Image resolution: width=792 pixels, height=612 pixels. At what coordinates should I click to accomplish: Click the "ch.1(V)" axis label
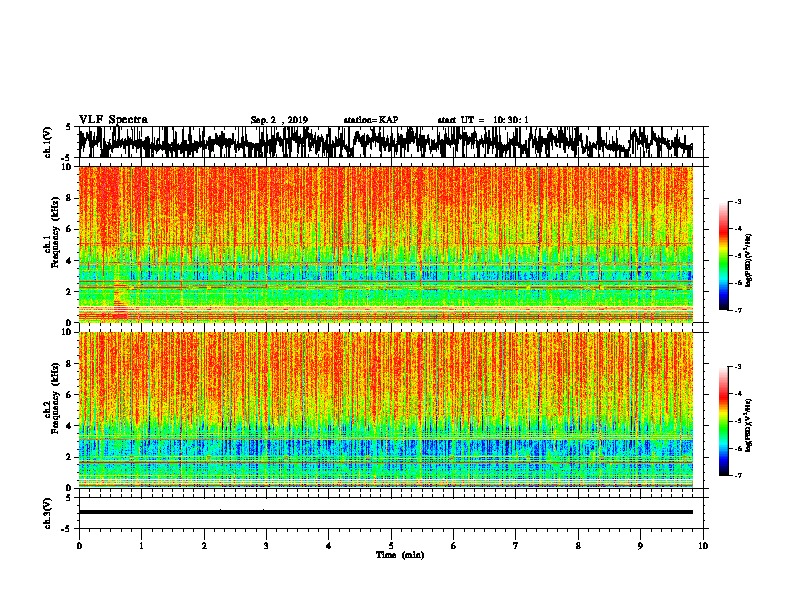(x=48, y=142)
